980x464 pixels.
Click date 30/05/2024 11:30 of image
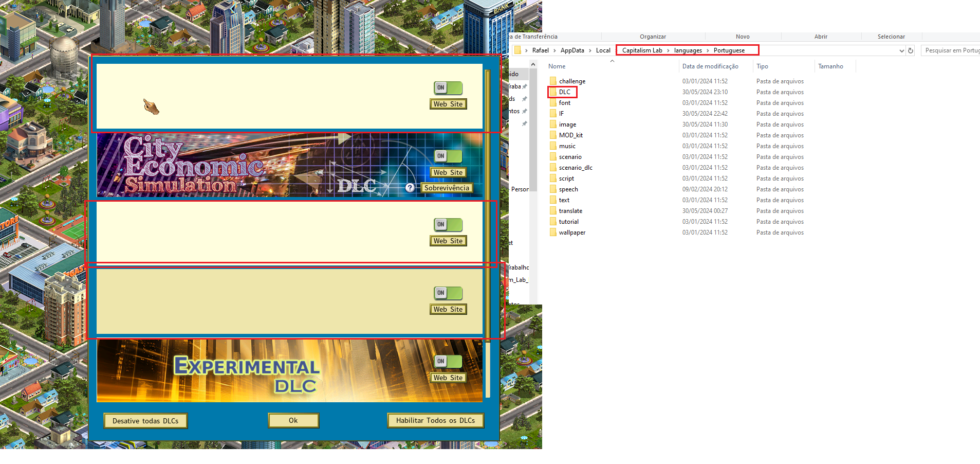[705, 124]
